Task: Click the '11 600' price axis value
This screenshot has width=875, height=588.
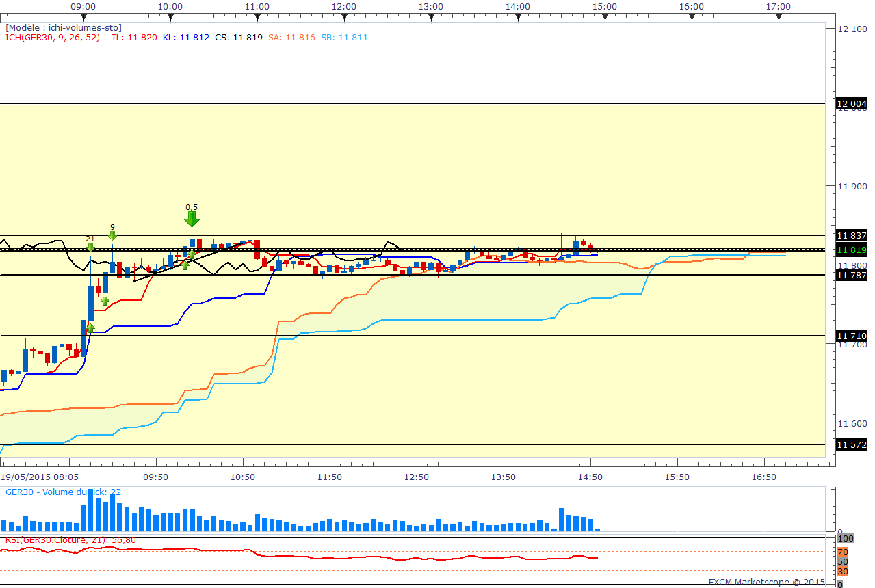Action: click(x=853, y=423)
